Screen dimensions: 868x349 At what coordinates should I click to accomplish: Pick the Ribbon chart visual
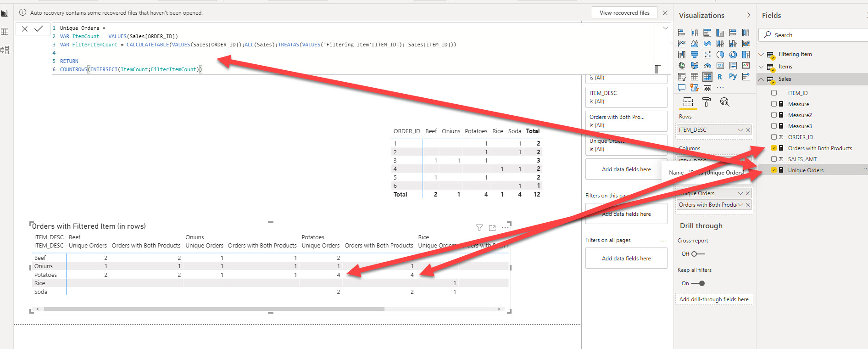pyautogui.click(x=746, y=44)
